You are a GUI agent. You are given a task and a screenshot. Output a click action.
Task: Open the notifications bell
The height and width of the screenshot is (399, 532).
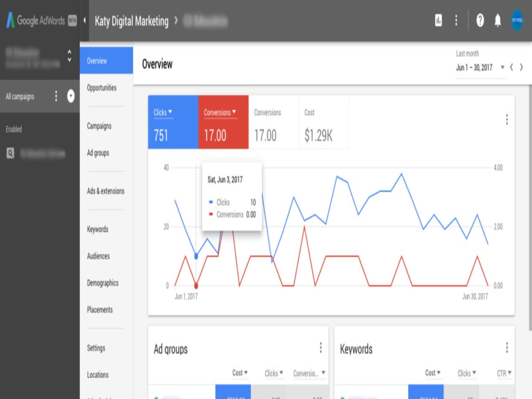(x=498, y=20)
